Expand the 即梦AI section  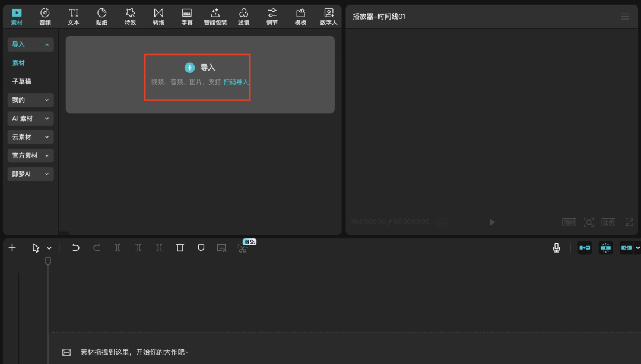tap(31, 174)
